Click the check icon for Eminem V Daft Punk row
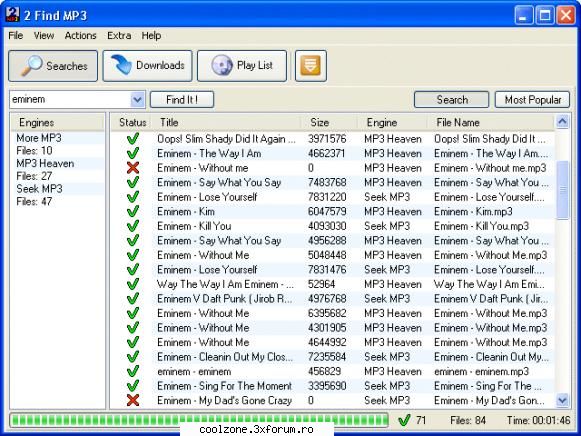 [133, 299]
